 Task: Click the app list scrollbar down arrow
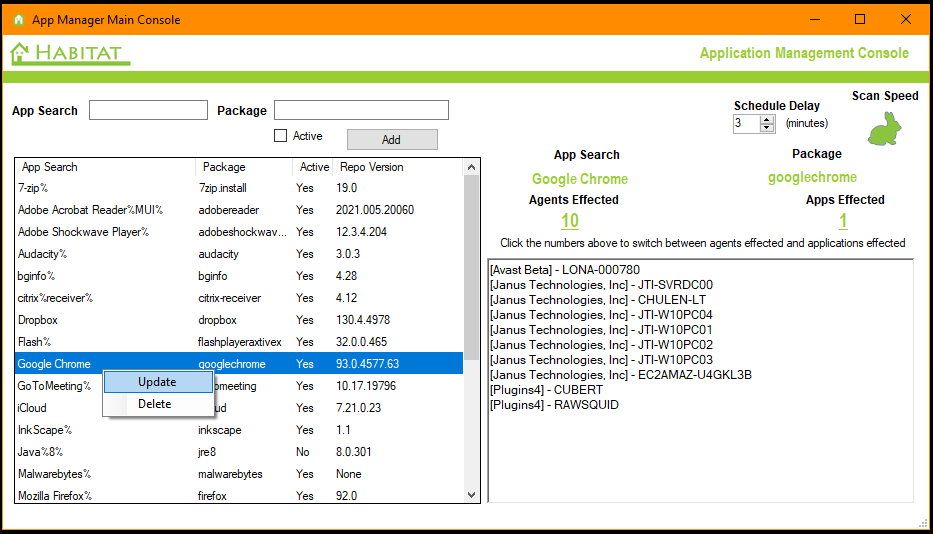pyautogui.click(x=471, y=495)
